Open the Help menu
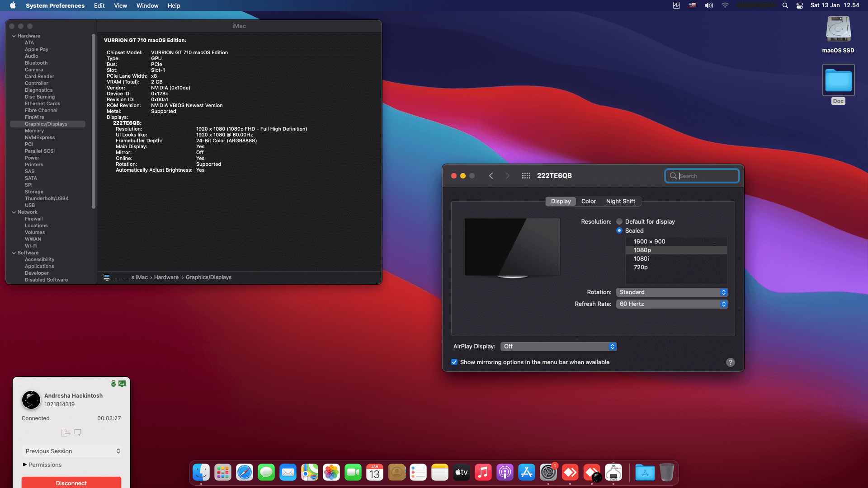The image size is (868, 488). pyautogui.click(x=174, y=5)
